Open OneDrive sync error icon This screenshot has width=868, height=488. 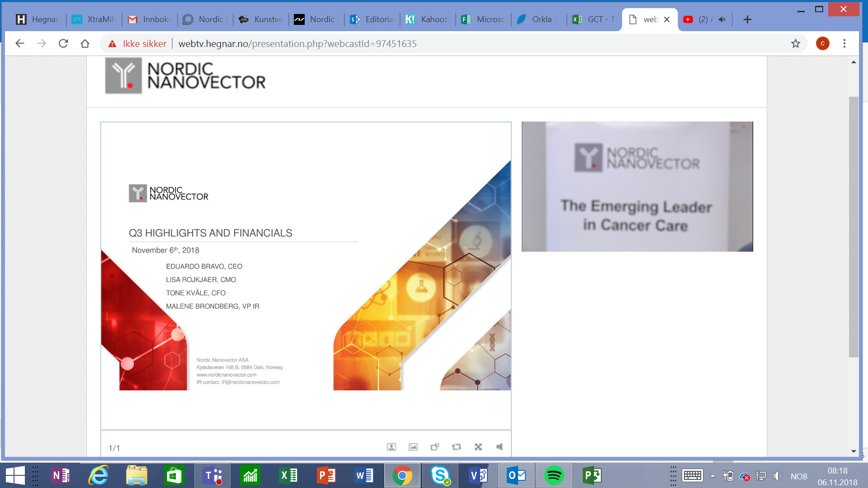(745, 476)
